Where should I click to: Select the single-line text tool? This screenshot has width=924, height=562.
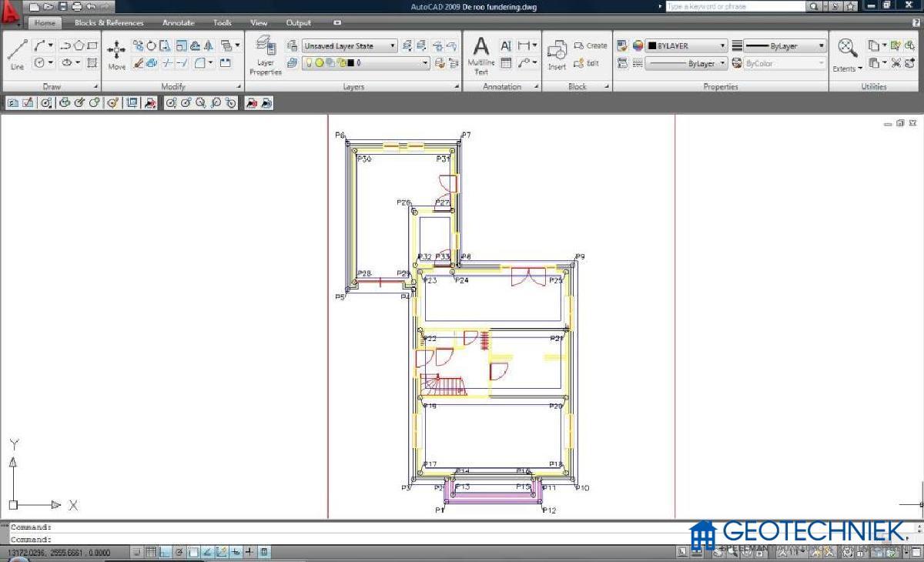point(506,45)
